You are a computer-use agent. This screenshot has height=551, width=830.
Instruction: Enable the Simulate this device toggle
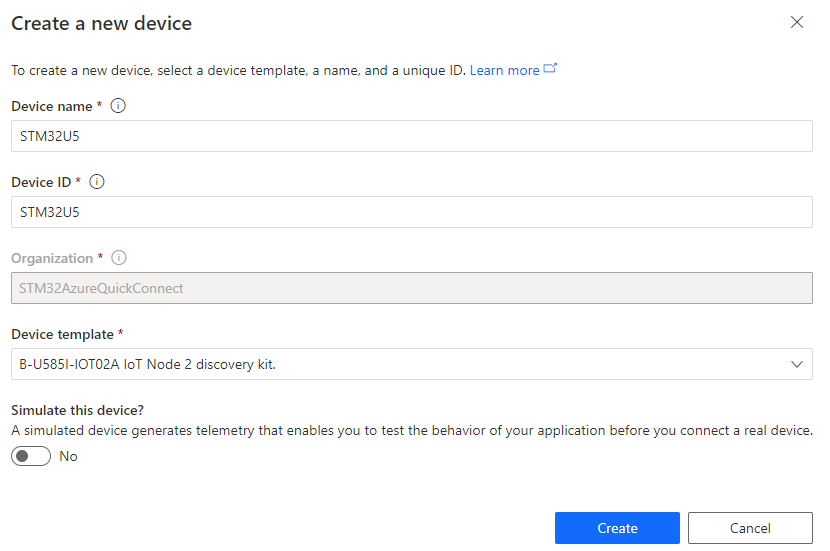31,456
